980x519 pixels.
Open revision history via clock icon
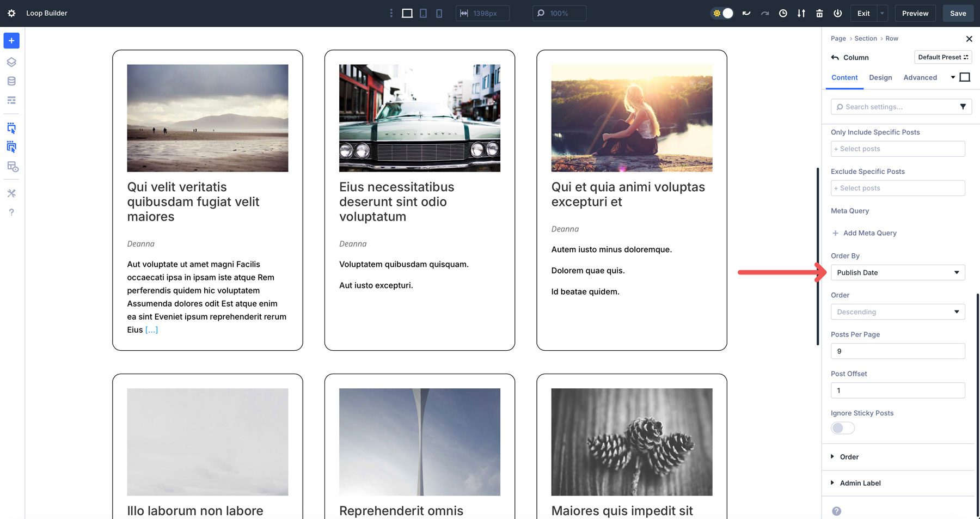[x=783, y=13]
